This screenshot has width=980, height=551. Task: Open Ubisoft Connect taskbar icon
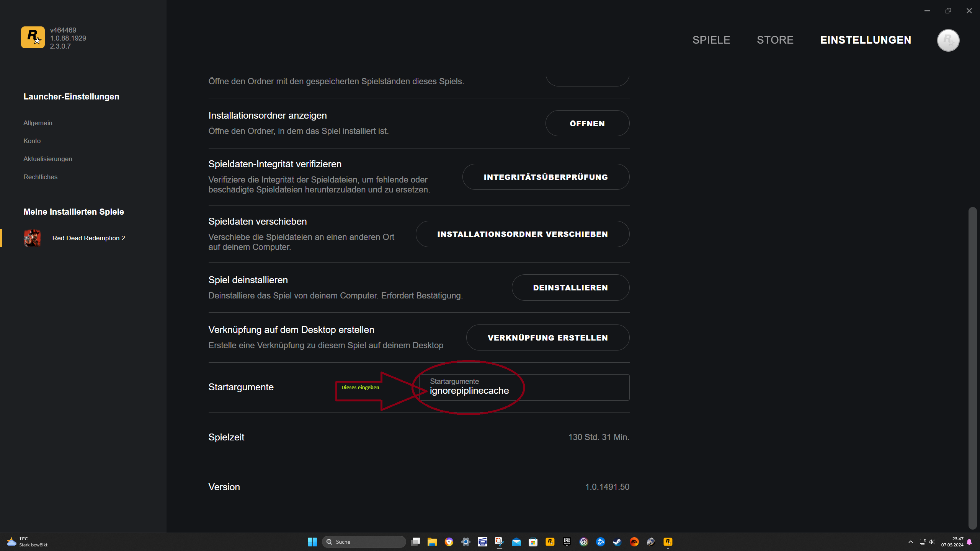pyautogui.click(x=583, y=542)
